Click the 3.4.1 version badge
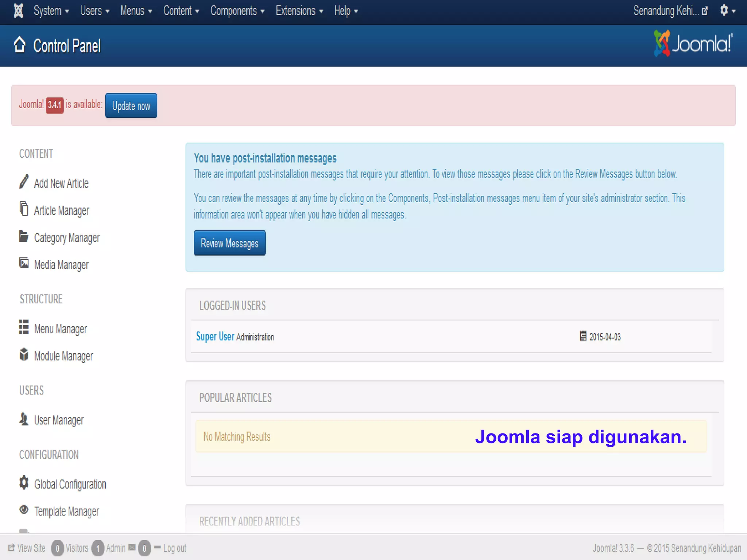This screenshot has width=747, height=560. tap(55, 105)
